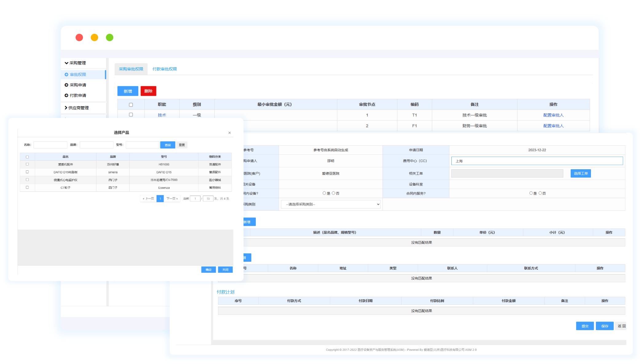Tick the 技术 row checkbox
Viewport: 642px width, 364px height.
[131, 115]
